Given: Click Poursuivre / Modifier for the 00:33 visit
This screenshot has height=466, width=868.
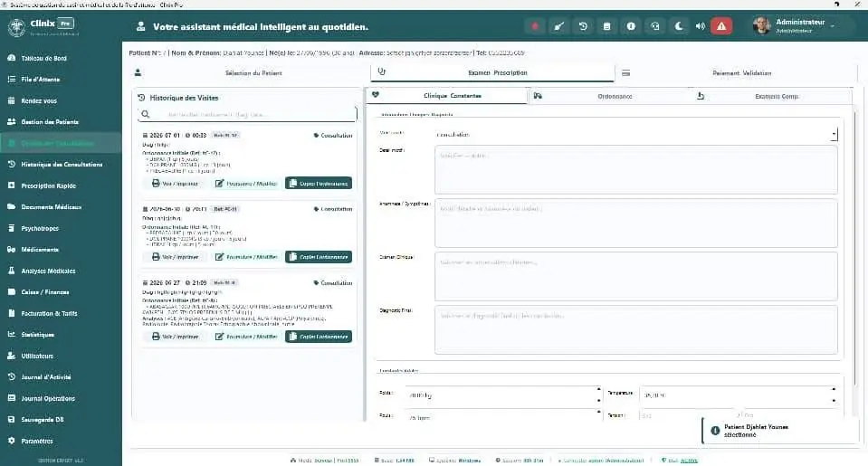Looking at the screenshot, I should tap(246, 183).
